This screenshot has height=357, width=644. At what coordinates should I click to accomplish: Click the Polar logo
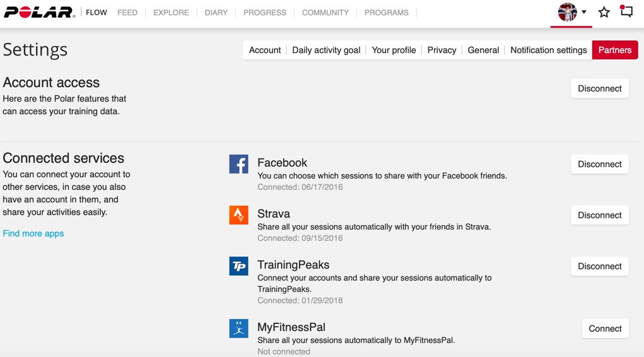39,13
